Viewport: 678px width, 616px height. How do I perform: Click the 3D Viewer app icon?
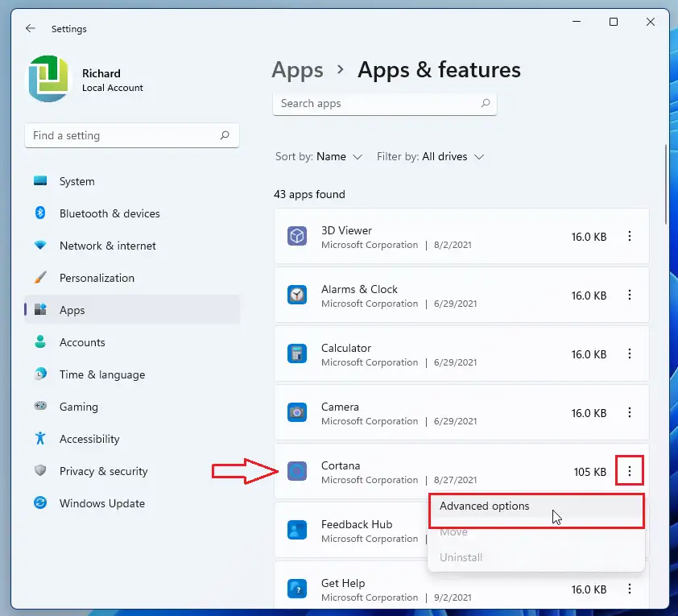click(297, 236)
